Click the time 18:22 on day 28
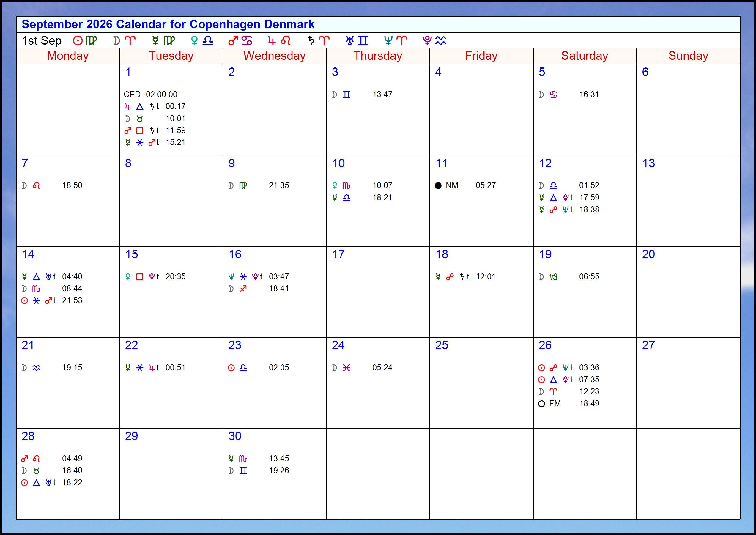756x535 pixels. click(x=72, y=483)
